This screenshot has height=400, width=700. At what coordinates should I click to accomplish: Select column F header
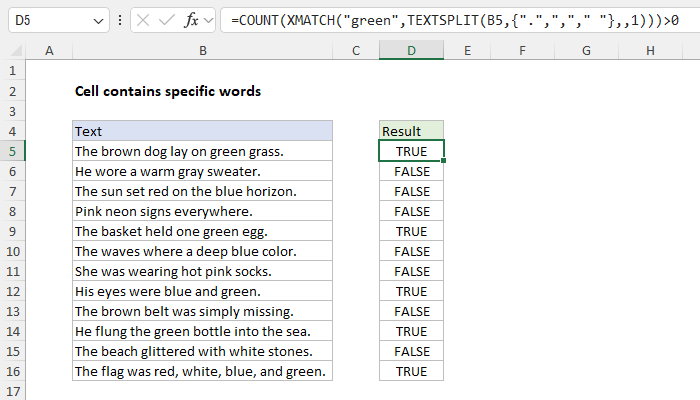(x=522, y=50)
